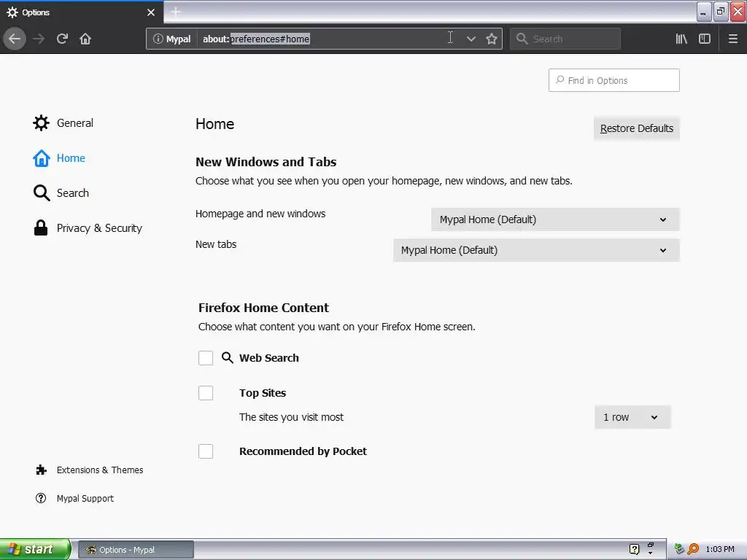Click the Top Sites label text
Image resolution: width=747 pixels, height=560 pixels.
[263, 393]
